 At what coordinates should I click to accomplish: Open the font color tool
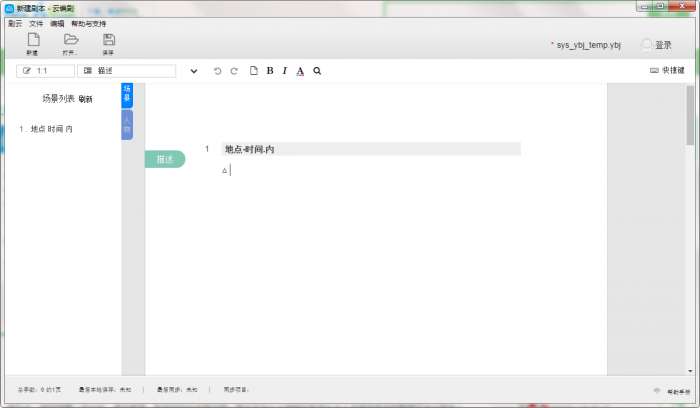(300, 71)
